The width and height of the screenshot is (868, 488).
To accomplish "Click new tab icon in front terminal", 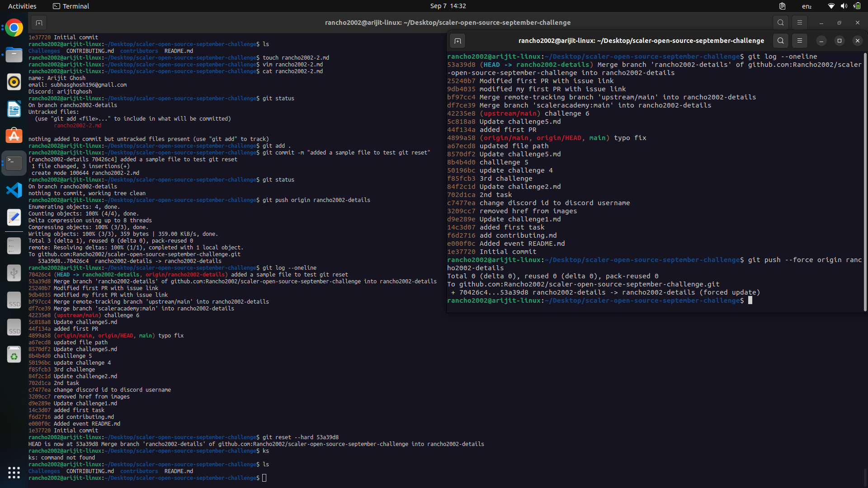I will point(458,41).
